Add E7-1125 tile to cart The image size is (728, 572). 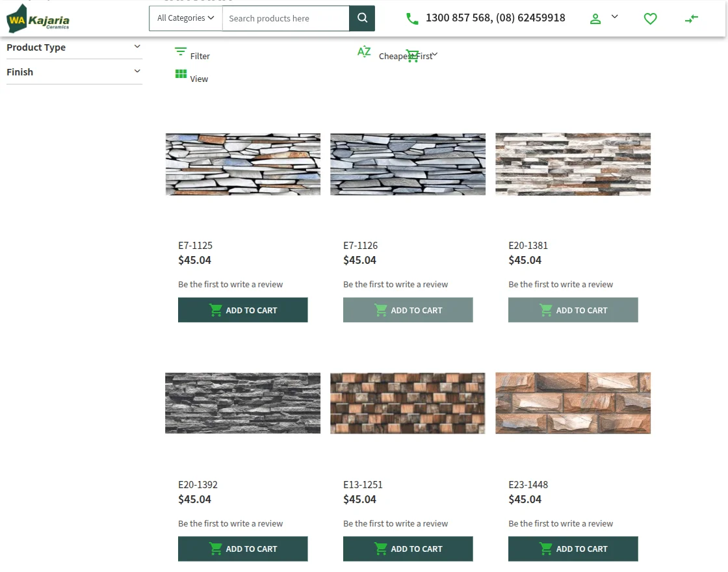pos(242,310)
